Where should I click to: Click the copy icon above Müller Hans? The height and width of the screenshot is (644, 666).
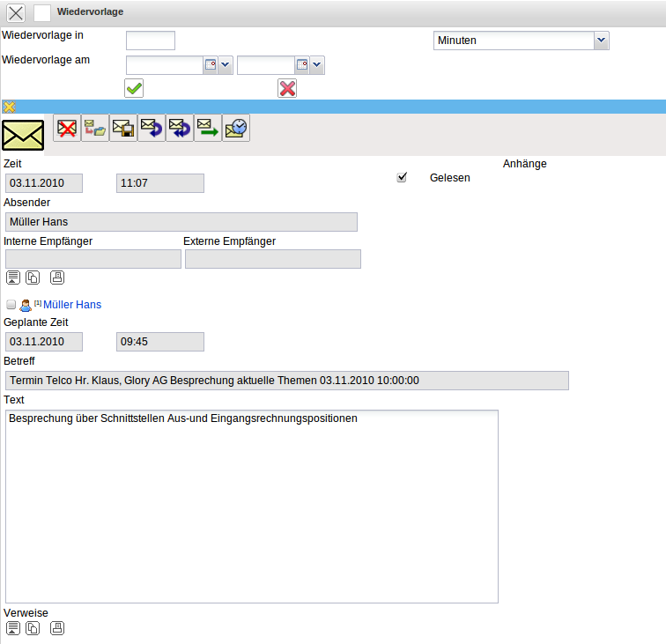33,278
